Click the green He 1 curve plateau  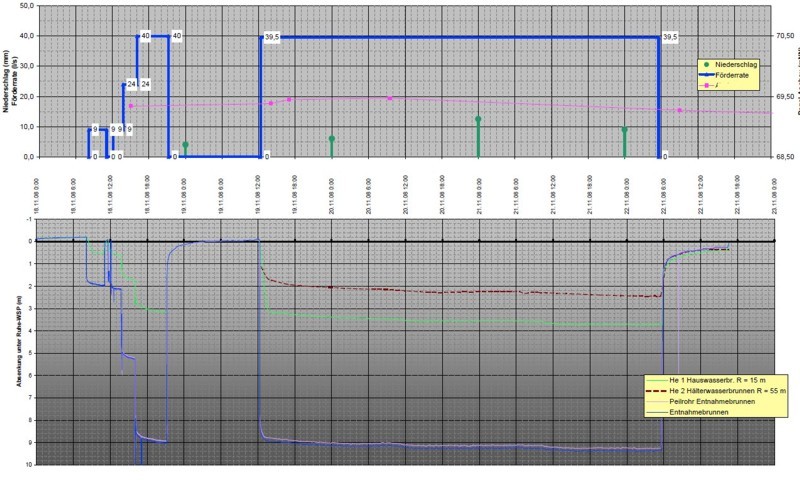(450, 320)
